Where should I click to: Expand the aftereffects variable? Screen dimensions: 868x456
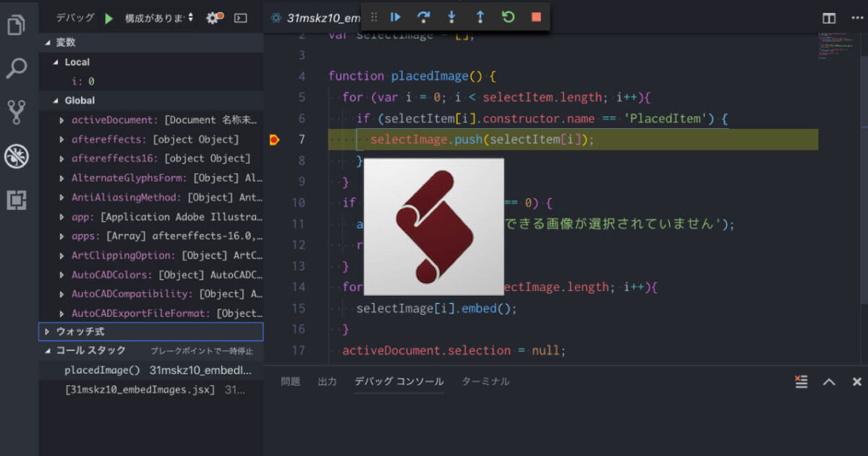[62, 140]
